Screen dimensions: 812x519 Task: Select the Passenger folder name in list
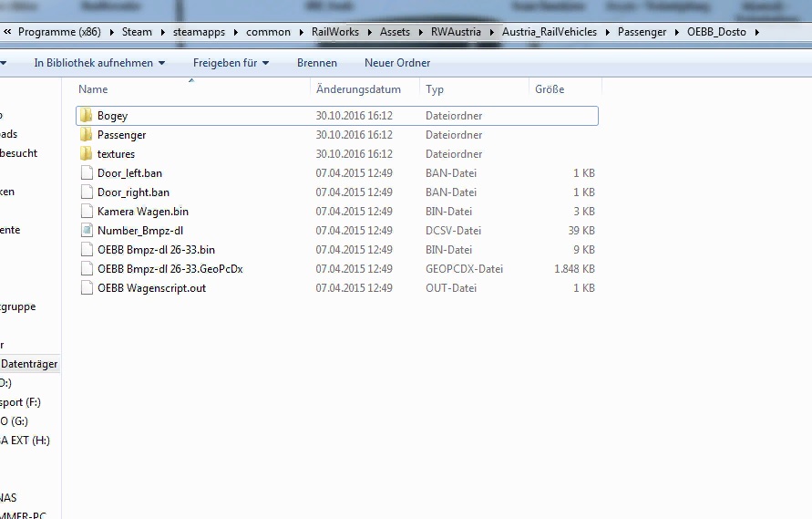122,135
